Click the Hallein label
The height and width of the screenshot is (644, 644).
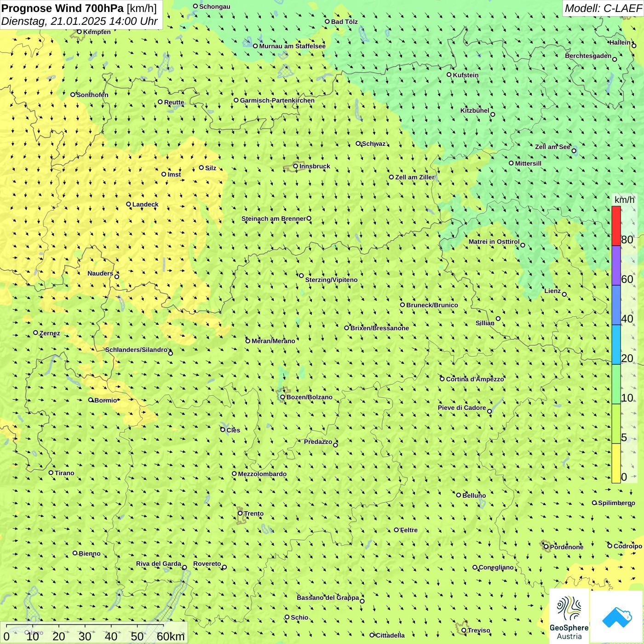620,42
